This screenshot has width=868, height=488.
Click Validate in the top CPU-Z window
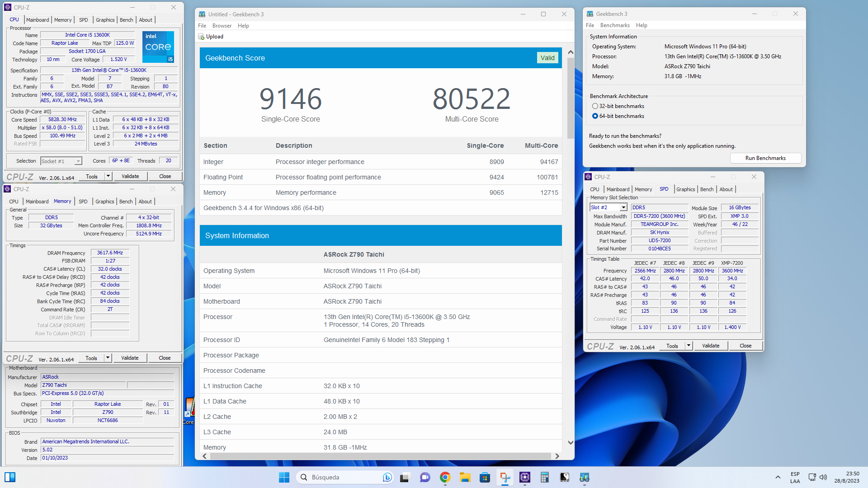(130, 176)
